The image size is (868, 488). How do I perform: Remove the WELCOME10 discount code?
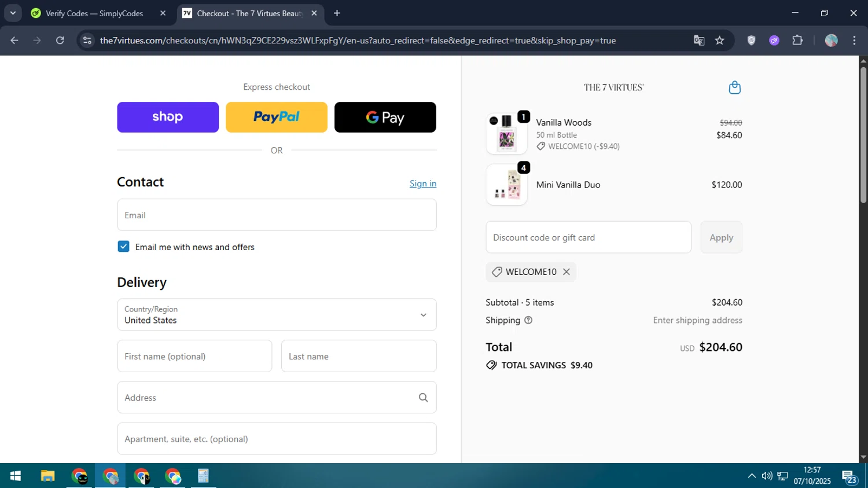coord(567,271)
